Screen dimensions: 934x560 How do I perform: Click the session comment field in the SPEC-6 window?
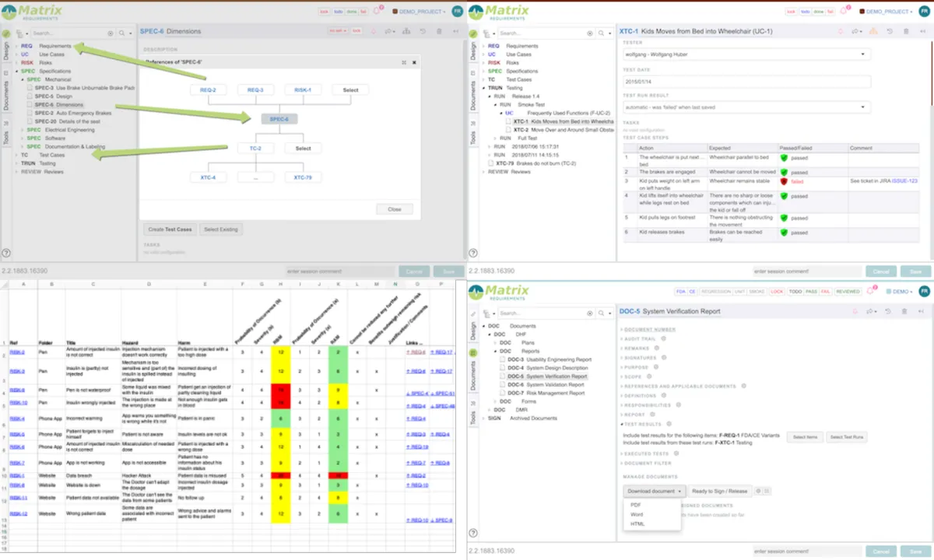pos(339,271)
